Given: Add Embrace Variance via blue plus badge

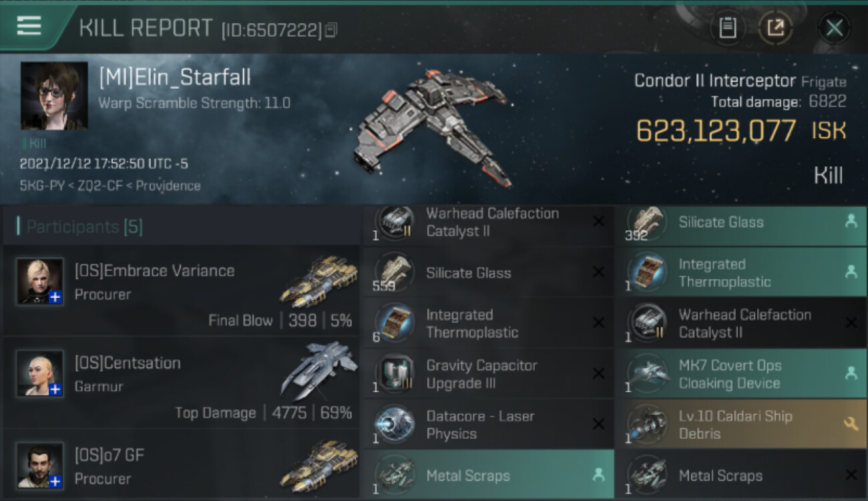Looking at the screenshot, I should 55,297.
